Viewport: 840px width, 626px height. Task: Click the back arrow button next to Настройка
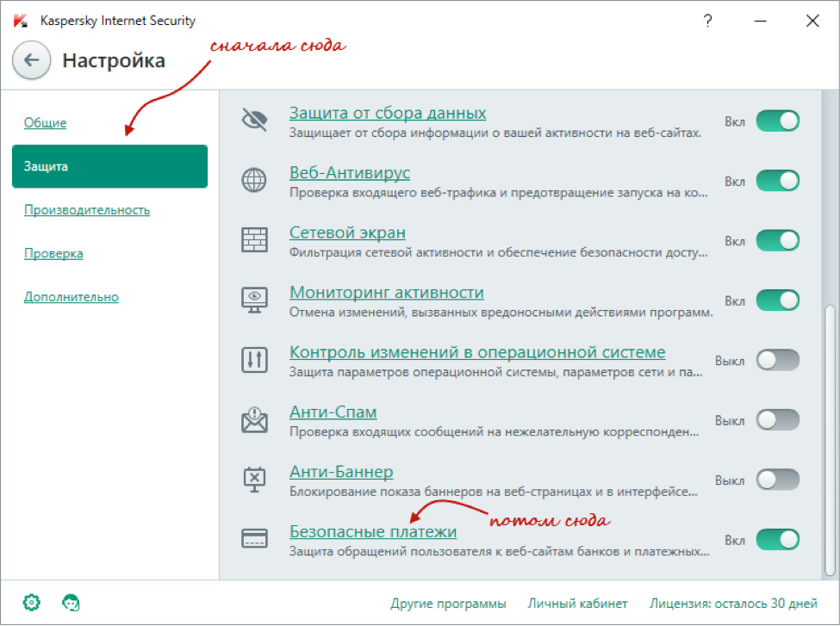[x=32, y=60]
